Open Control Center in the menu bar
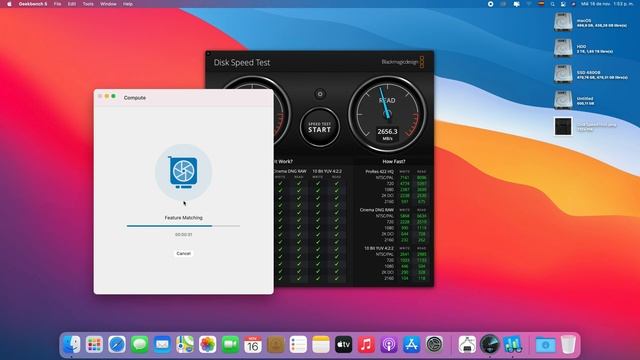 563,4
